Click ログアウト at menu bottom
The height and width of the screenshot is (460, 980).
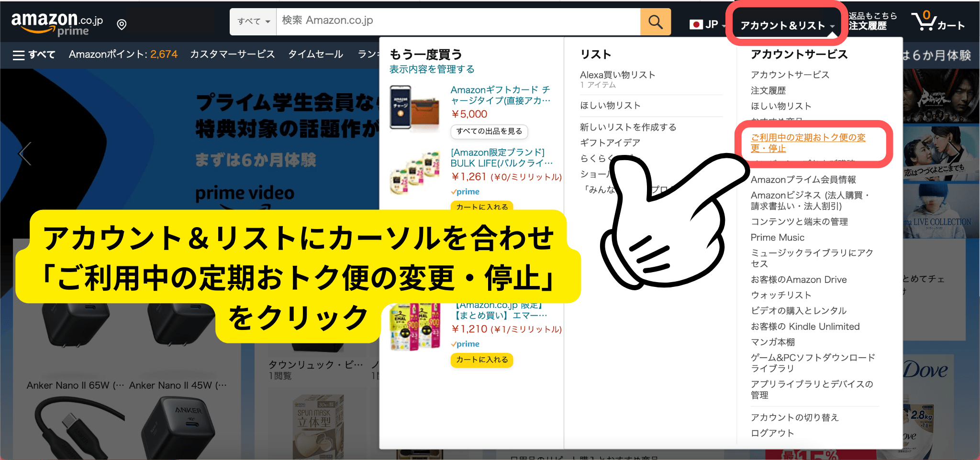pos(772,432)
